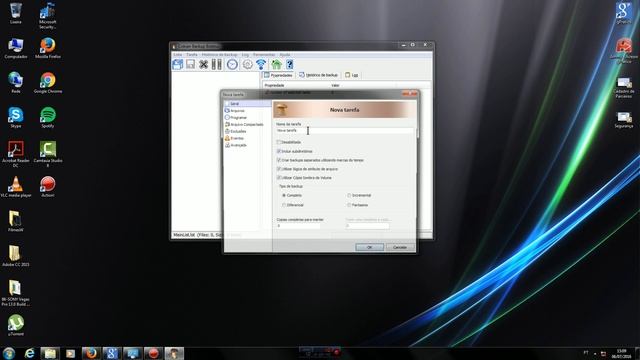Open the Tarefa menu
The image size is (640, 360).
click(191, 55)
